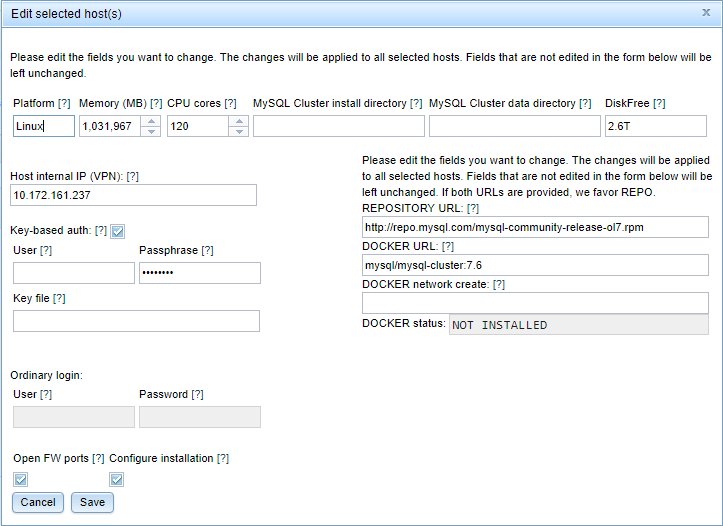Open the Key file [?] help tooltip
The width and height of the screenshot is (723, 526).
point(59,298)
